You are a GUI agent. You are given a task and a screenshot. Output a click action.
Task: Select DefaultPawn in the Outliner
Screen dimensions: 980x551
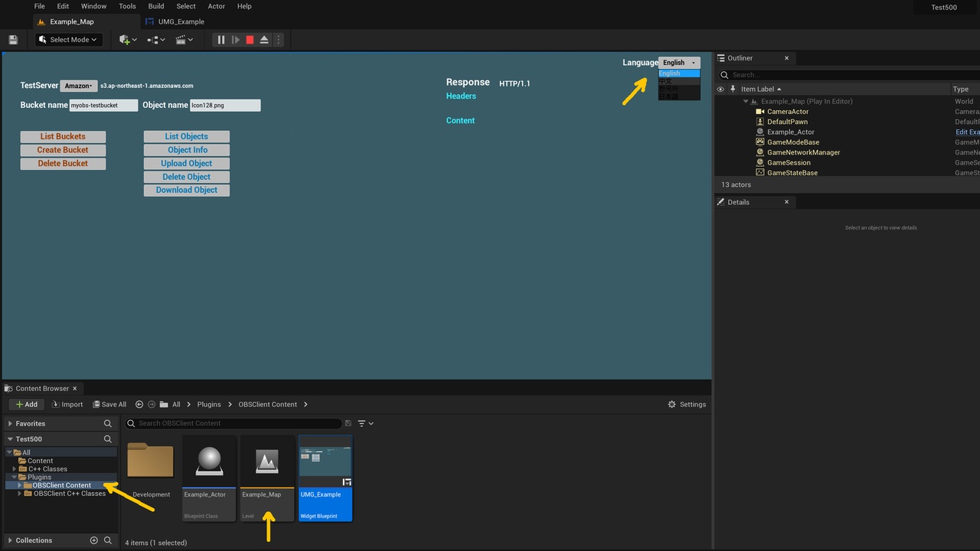(787, 122)
